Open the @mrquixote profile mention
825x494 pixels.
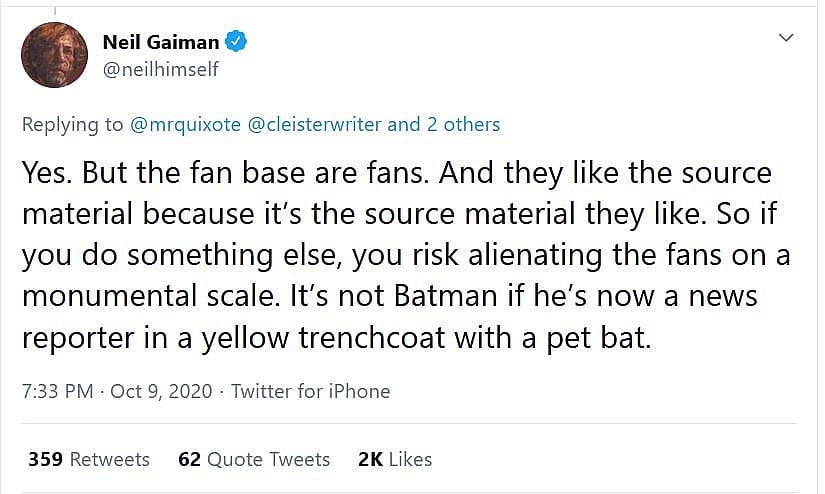[185, 124]
